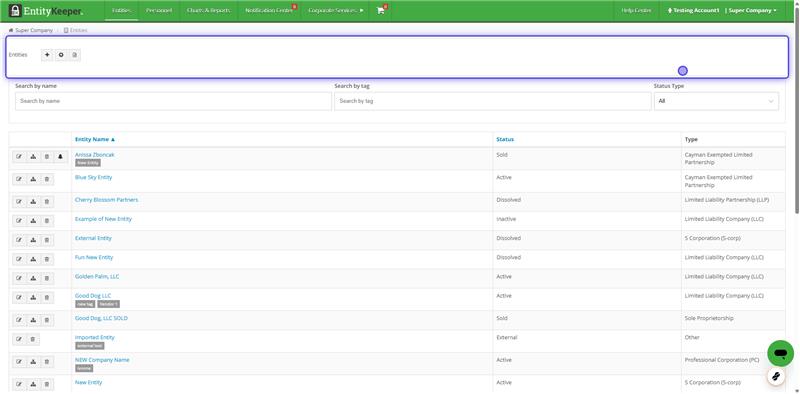Open org chart for New Entity row
The height and width of the screenshot is (394, 800).
tap(33, 384)
